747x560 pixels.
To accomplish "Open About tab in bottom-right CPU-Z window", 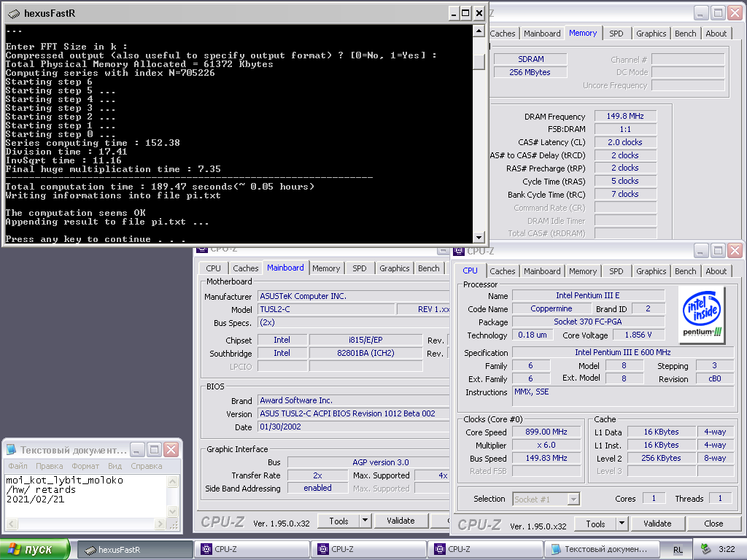I will [716, 271].
